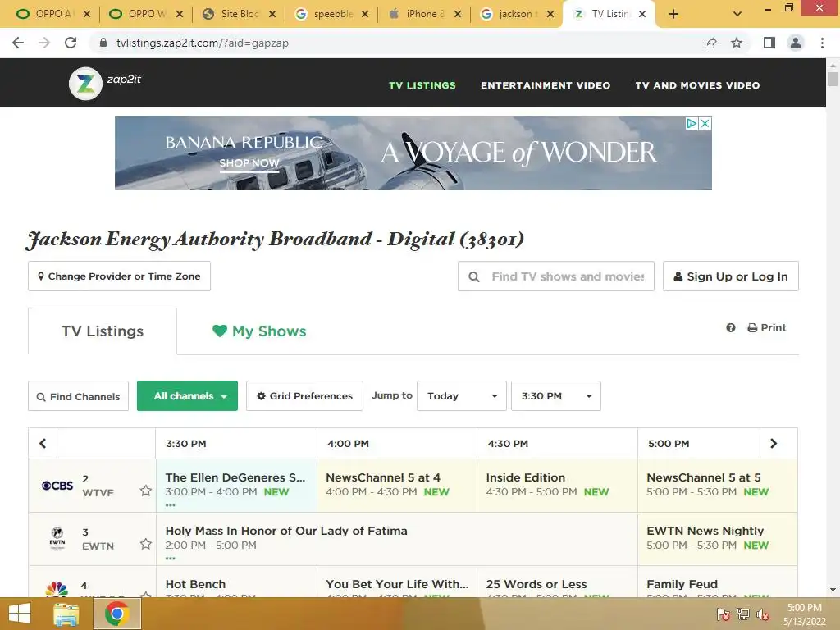840x630 pixels.
Task: Show earlier times with left arrow
Action: click(43, 443)
